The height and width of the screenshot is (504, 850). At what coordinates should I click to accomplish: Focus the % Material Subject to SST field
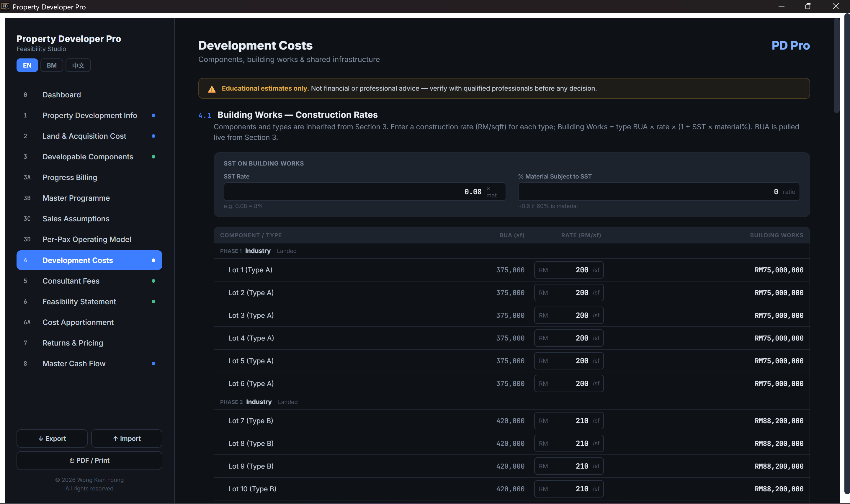coord(659,192)
